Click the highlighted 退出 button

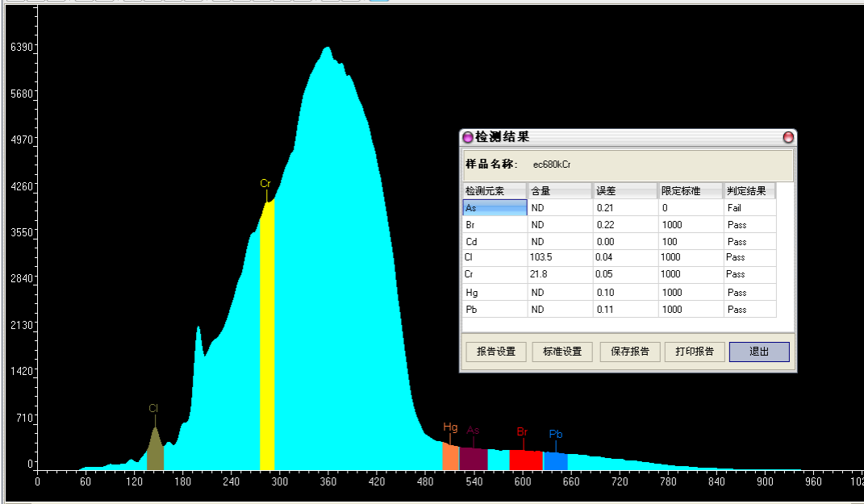point(758,352)
